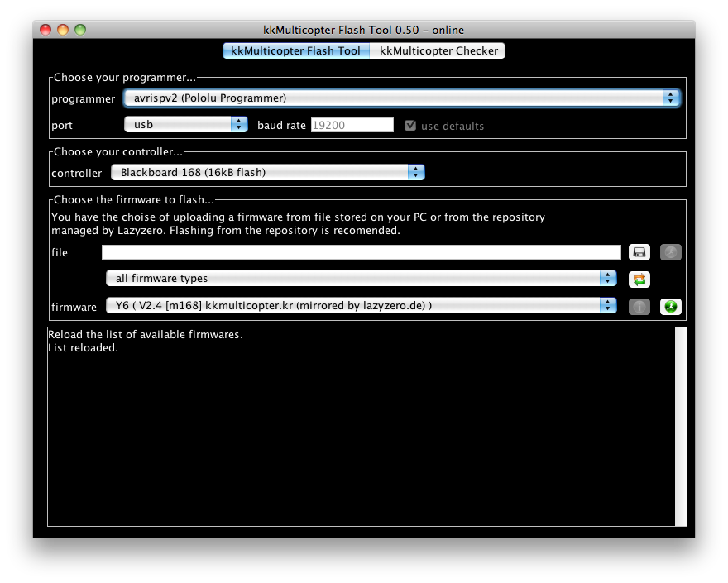Click the floppy disk icon to browse firmware files
728x583 pixels.
(x=639, y=252)
